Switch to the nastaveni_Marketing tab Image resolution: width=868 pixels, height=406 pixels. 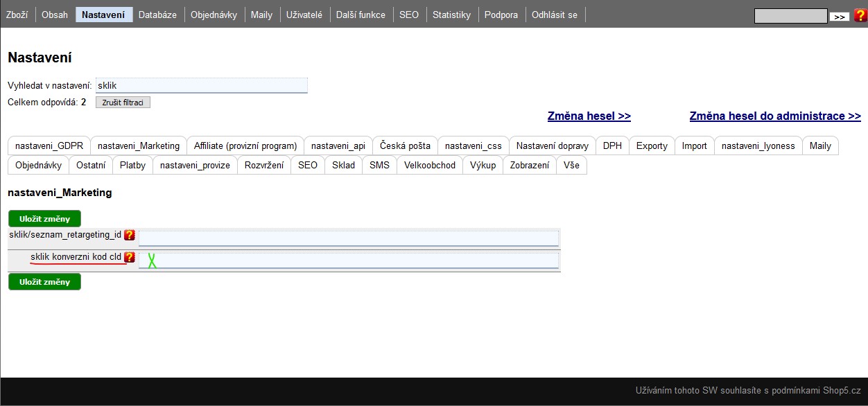tap(139, 145)
